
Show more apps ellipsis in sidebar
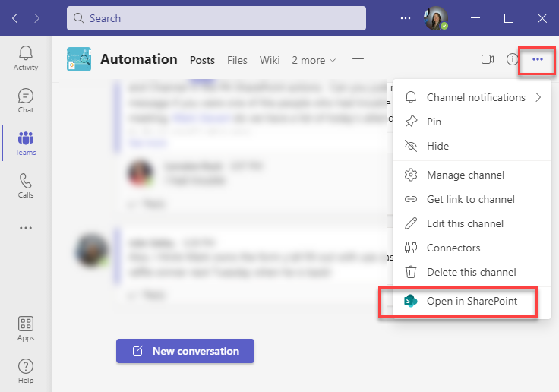point(26,228)
